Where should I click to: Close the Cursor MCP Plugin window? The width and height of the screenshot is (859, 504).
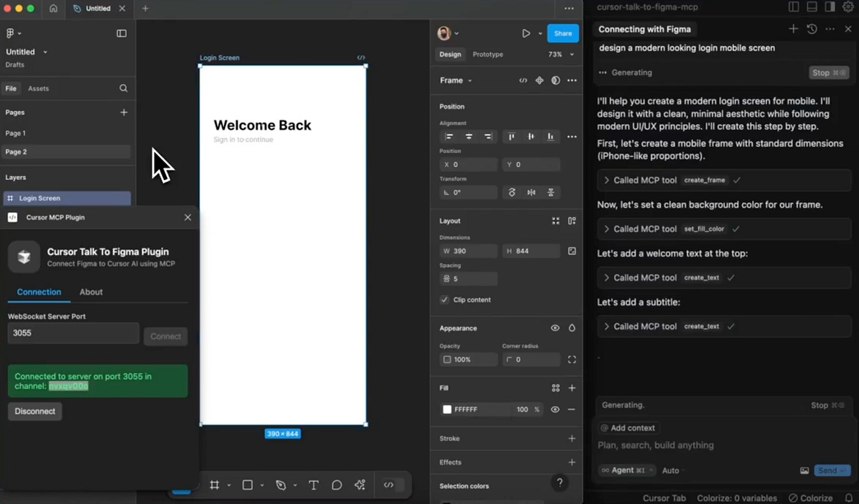188,218
